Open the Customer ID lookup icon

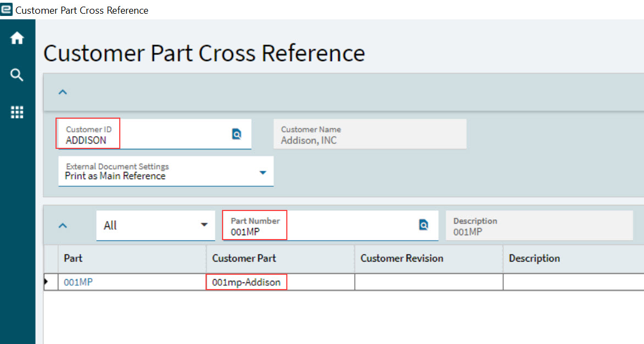236,134
